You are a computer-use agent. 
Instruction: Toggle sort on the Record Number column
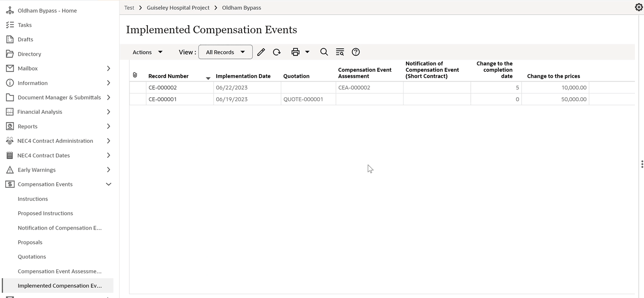point(168,76)
